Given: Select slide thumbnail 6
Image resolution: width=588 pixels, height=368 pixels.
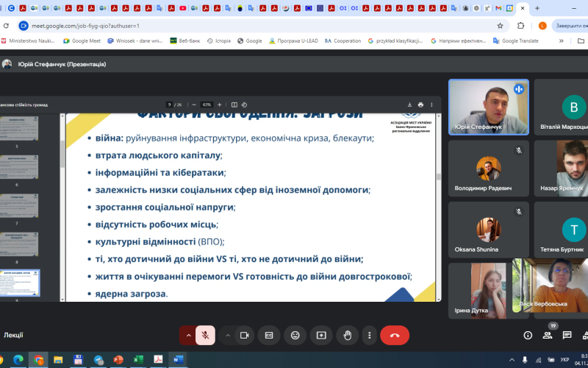Looking at the screenshot, I should (x=18, y=167).
